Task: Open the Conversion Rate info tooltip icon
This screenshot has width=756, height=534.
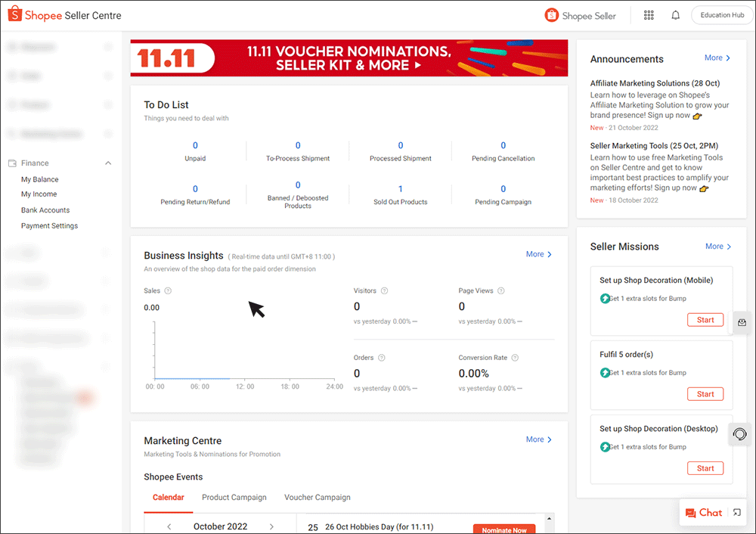Action: point(515,357)
